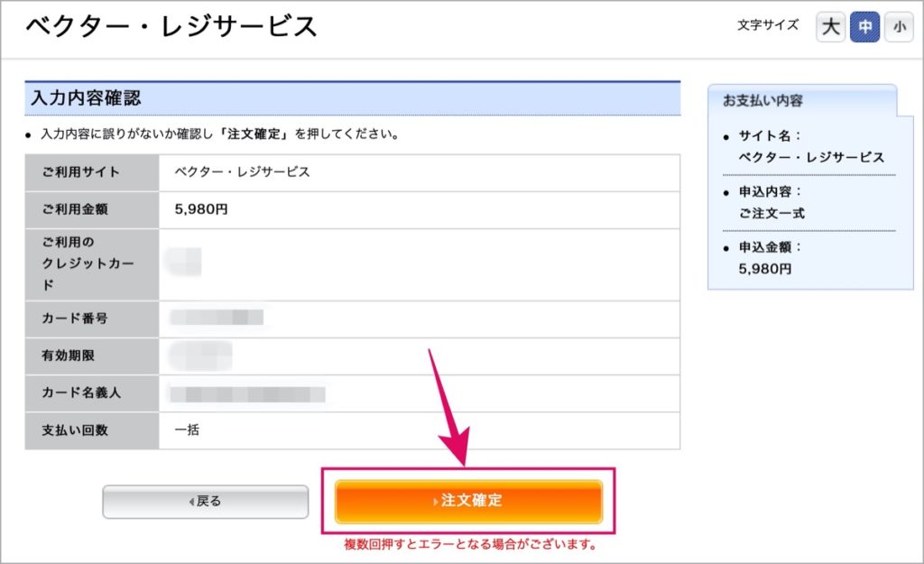Click the ご利用のクレジットカード row label
Viewport: 924px width, 564px height.
tap(88, 264)
